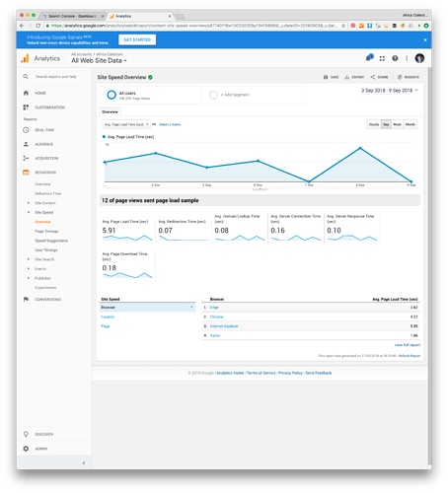Click the Add Segment circle
The image size is (448, 493).
tap(213, 95)
